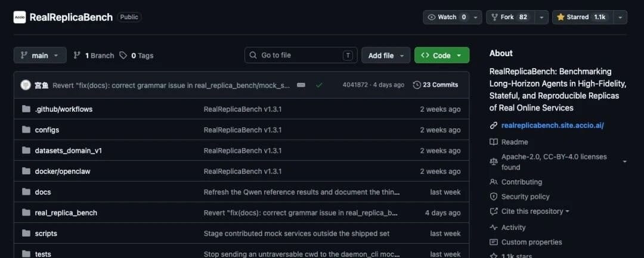Click the Watch button
Screen dimensions: 644x258
click(447, 17)
